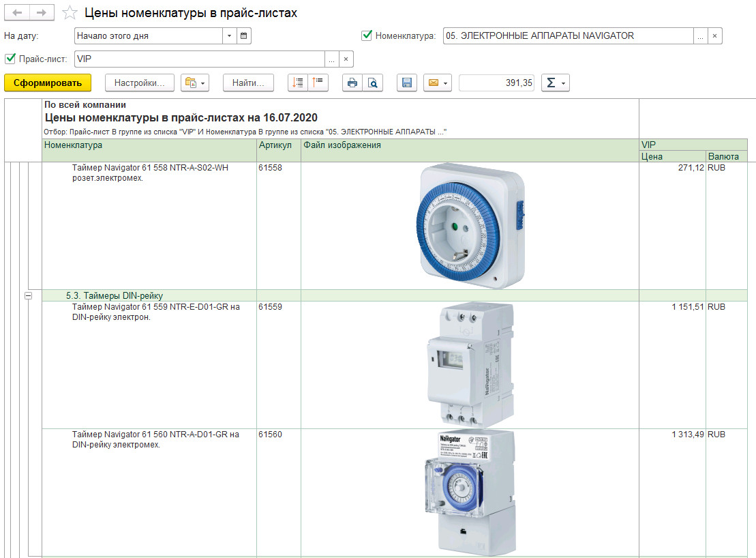Uncheck the Номенклатура filter checkbox
The image size is (756, 558).
tap(367, 35)
